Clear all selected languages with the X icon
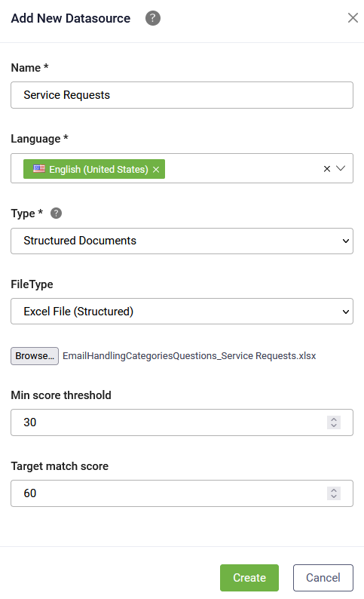 (326, 169)
